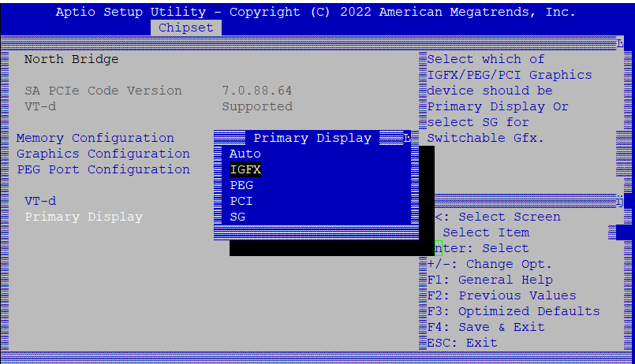Click the blue scrollbar block at right edge
The image size is (635, 364).
624,232
